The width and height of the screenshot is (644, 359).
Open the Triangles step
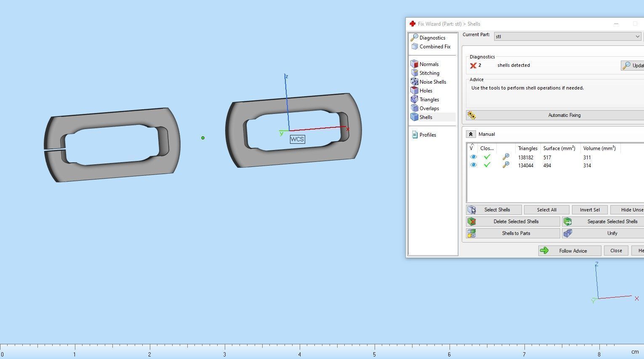coord(429,100)
